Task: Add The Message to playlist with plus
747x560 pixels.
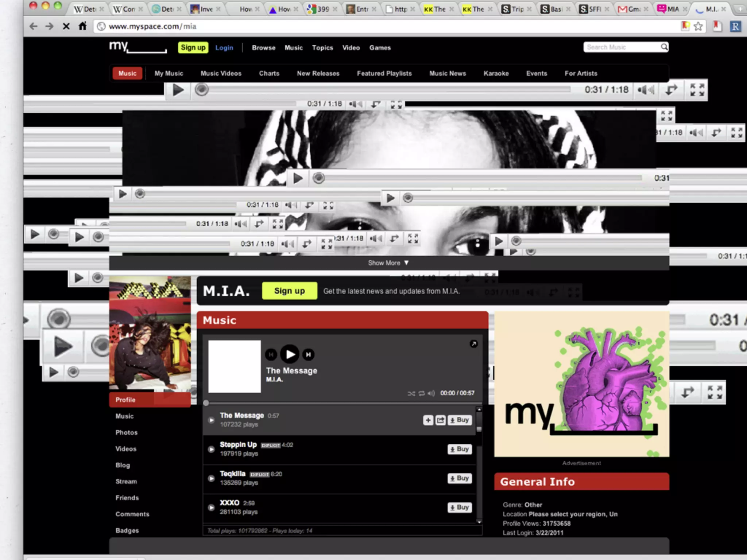Action: [x=428, y=420]
